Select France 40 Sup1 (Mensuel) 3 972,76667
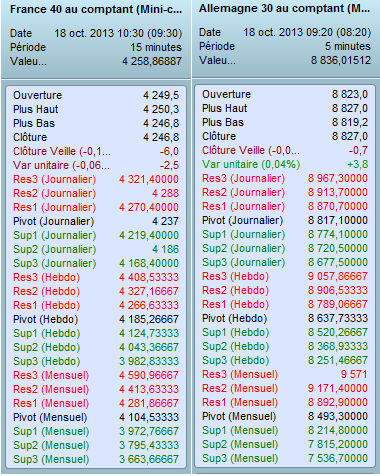The image size is (380, 476). (96, 431)
